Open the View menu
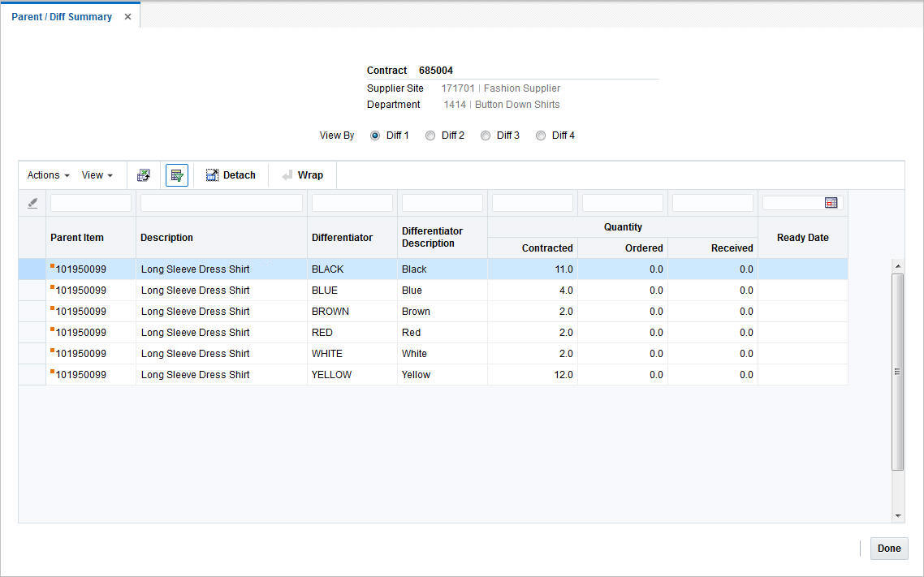Image resolution: width=924 pixels, height=577 pixels. [96, 174]
